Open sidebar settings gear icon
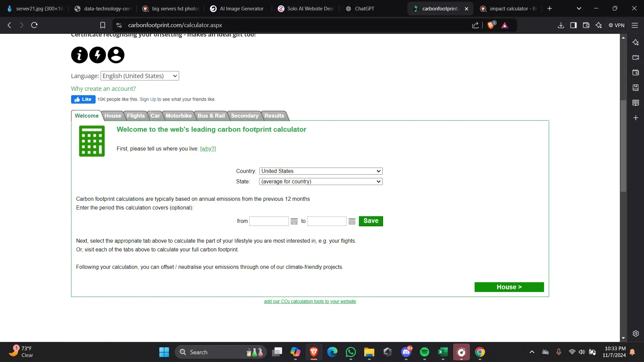Viewport: 644px width, 362px height. (636, 334)
